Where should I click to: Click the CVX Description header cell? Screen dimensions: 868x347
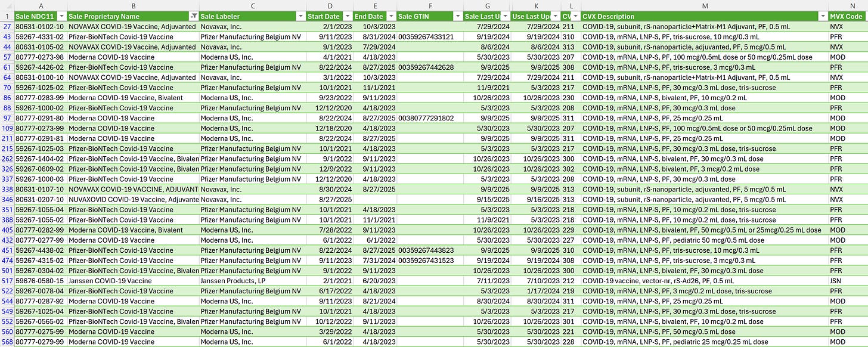tap(705, 16)
